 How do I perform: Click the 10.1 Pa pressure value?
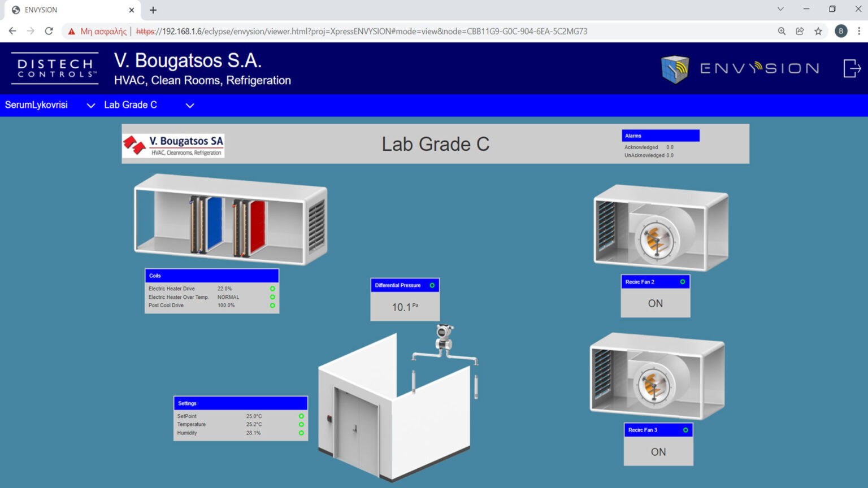click(x=405, y=307)
